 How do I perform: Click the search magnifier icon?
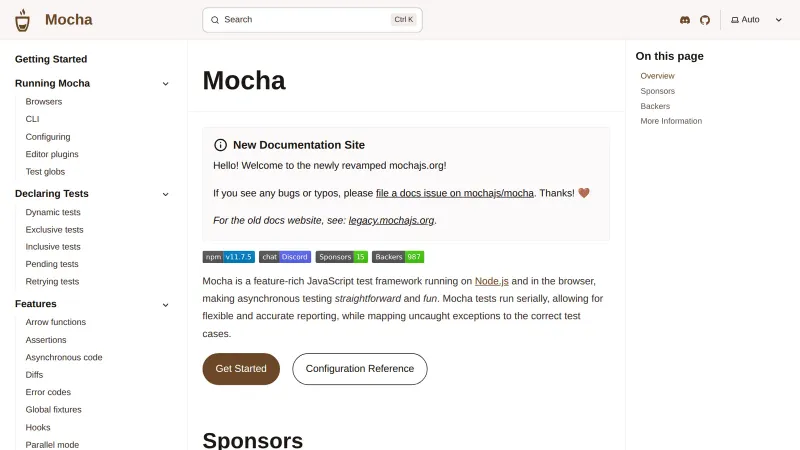click(215, 19)
